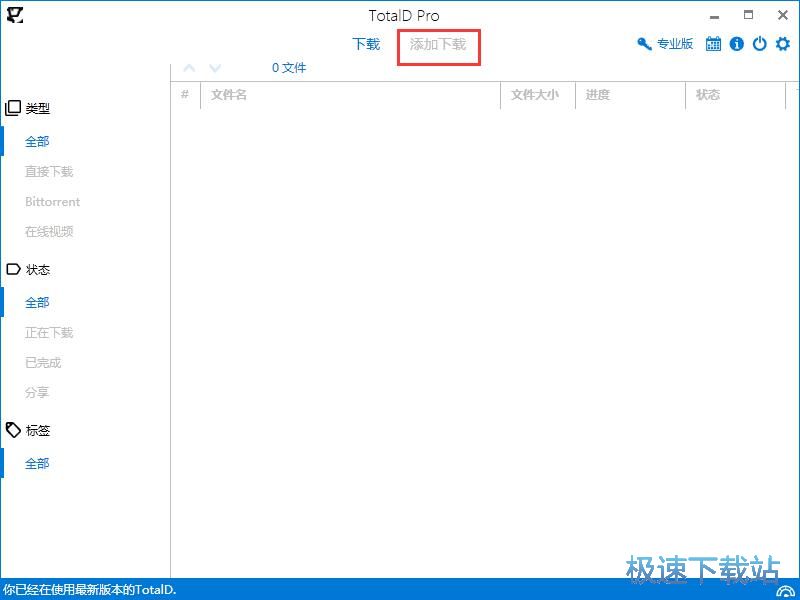Click the 类型 section icon

coord(13,108)
